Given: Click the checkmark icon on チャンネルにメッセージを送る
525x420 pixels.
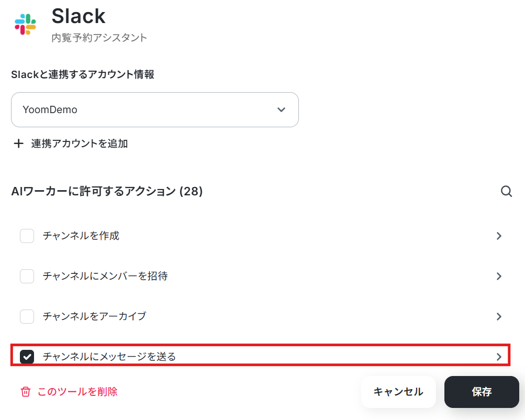Looking at the screenshot, I should (x=27, y=357).
